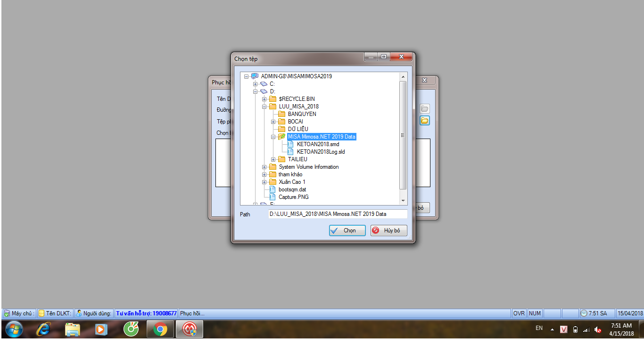Click the MISA Mimosa taskbar icon
Image resolution: width=644 pixels, height=362 pixels.
(190, 329)
